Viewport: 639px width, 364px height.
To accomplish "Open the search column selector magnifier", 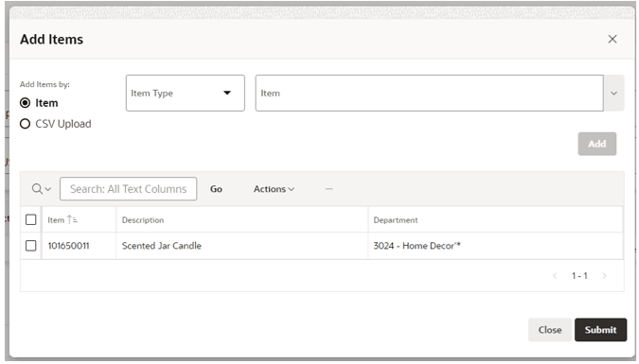I will (x=41, y=189).
